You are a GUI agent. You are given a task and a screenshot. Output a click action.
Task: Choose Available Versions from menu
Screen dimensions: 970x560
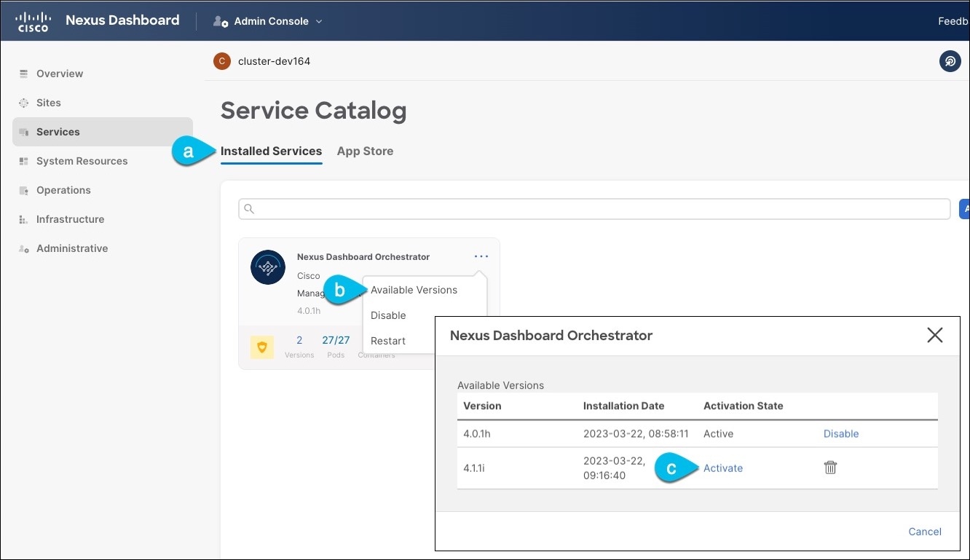click(414, 290)
